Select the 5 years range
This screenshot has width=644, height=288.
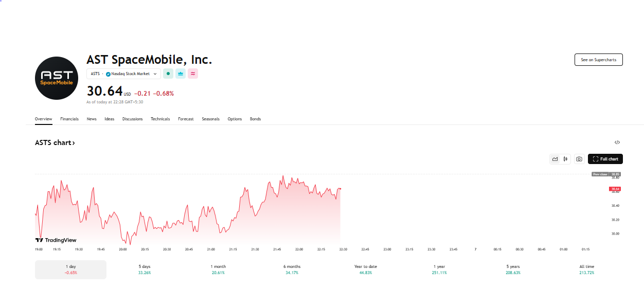click(513, 269)
